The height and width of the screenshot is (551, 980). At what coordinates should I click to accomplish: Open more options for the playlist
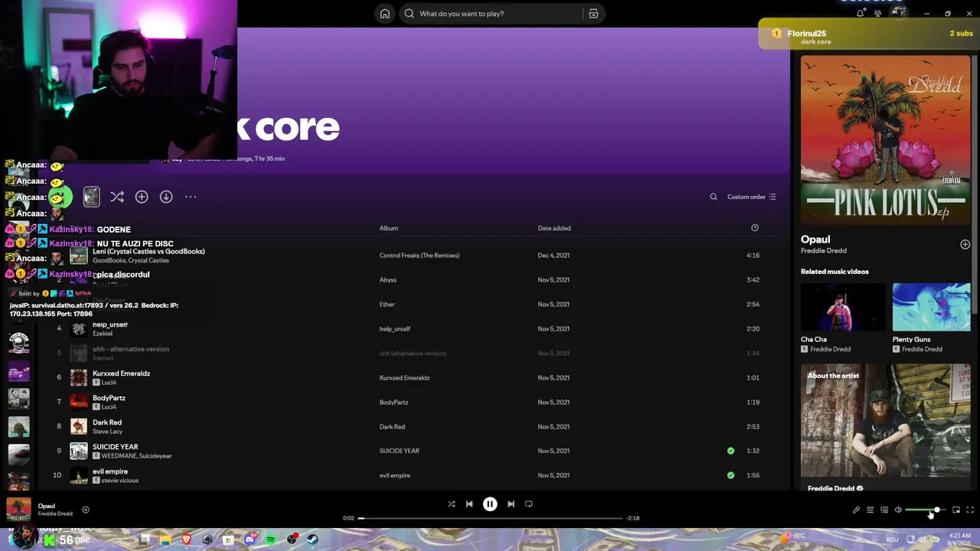click(x=191, y=197)
